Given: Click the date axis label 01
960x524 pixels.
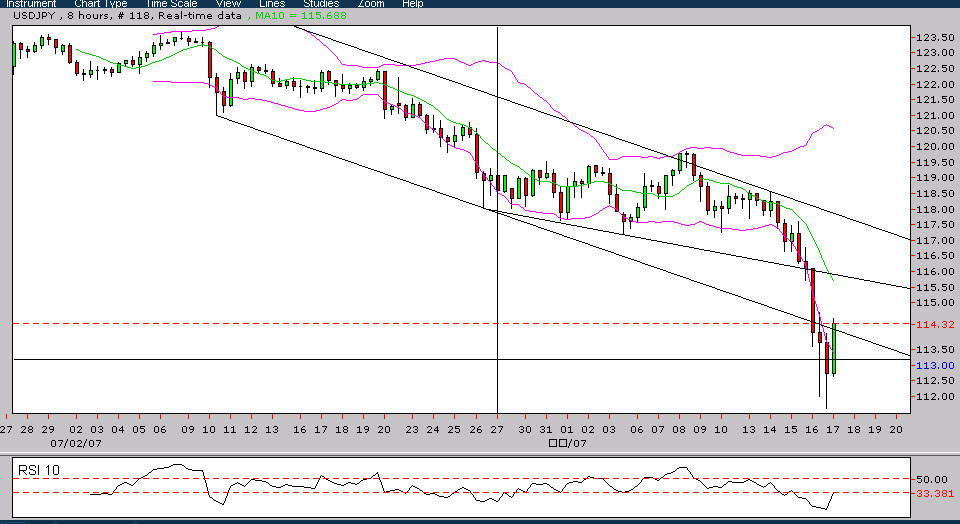Looking at the screenshot, I should click(x=568, y=430).
